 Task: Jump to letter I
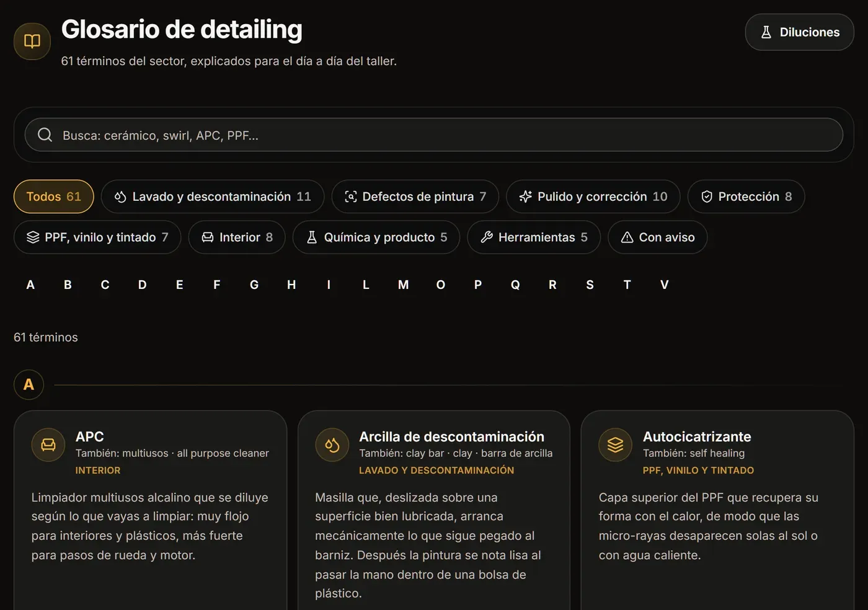tap(329, 285)
